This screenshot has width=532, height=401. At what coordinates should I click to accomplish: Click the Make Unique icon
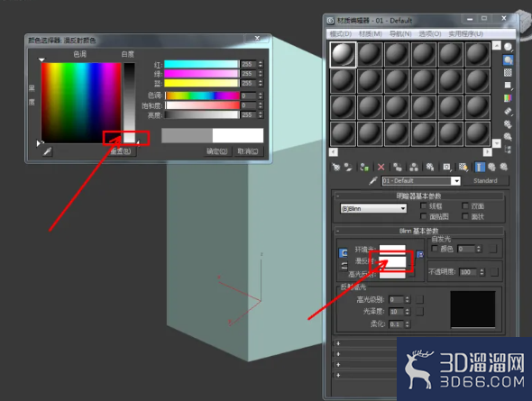(x=414, y=167)
